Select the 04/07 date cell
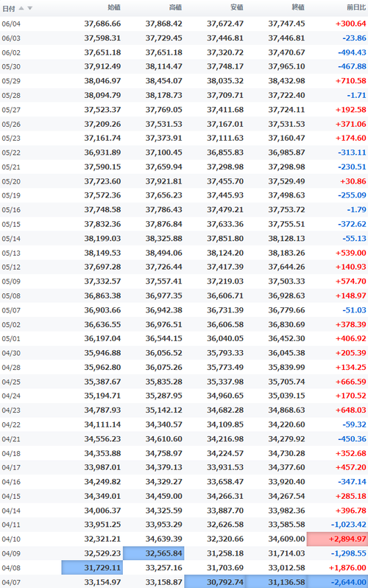The width and height of the screenshot is (368, 588). tap(11, 582)
